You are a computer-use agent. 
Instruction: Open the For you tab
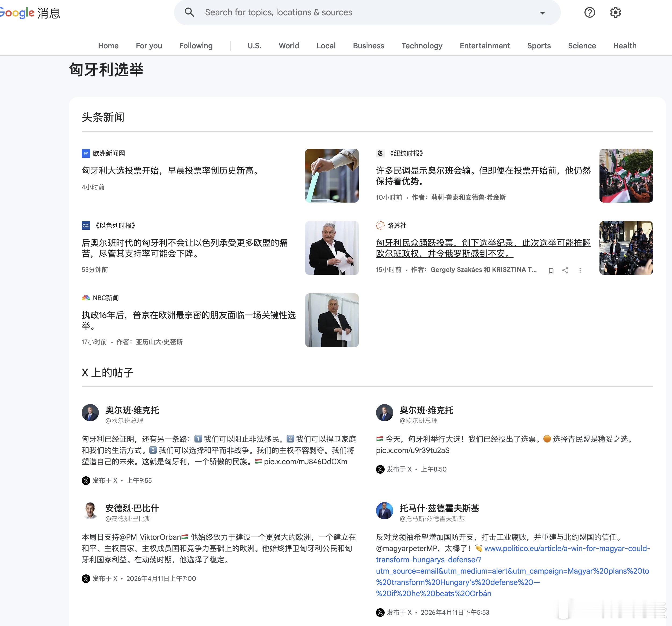[149, 46]
